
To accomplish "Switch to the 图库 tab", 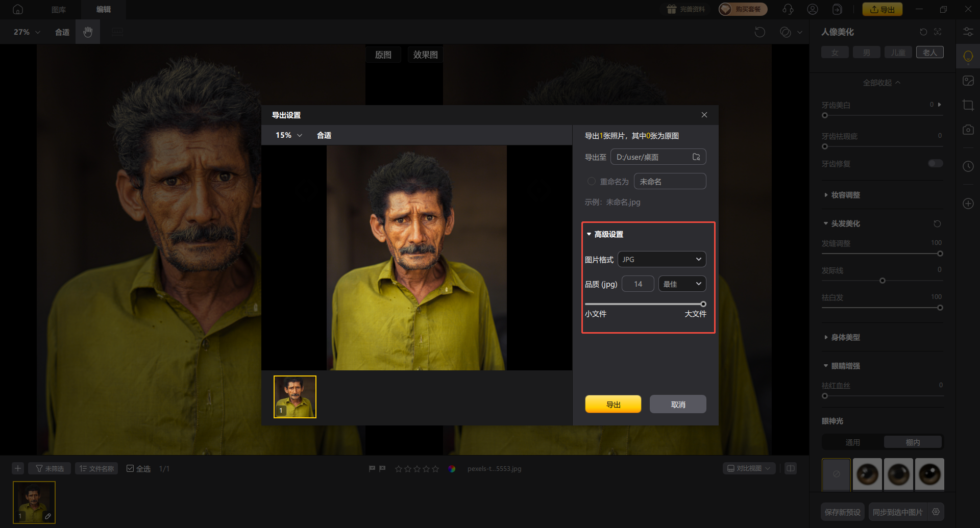I will [59, 9].
